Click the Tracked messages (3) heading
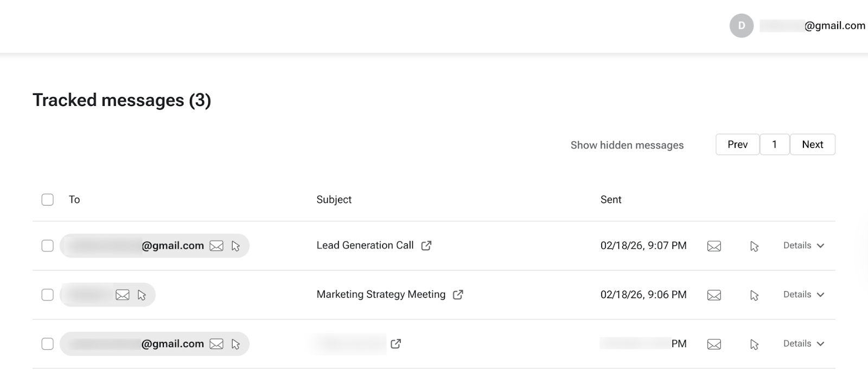 [122, 100]
